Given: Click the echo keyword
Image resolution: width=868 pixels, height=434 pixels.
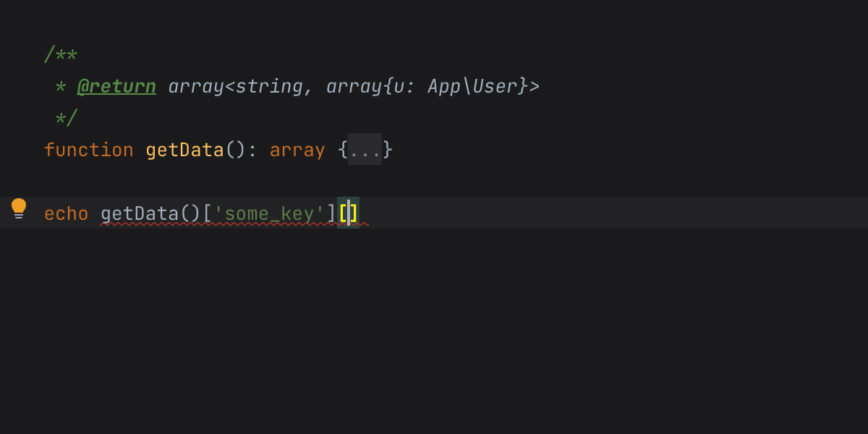Looking at the screenshot, I should (66, 214).
